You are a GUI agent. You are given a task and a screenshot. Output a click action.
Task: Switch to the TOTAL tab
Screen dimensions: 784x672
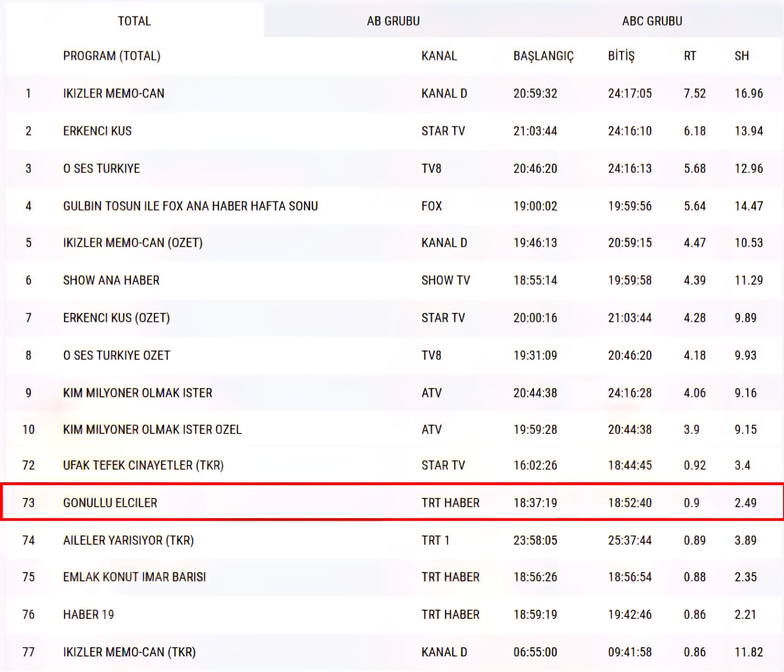click(134, 21)
